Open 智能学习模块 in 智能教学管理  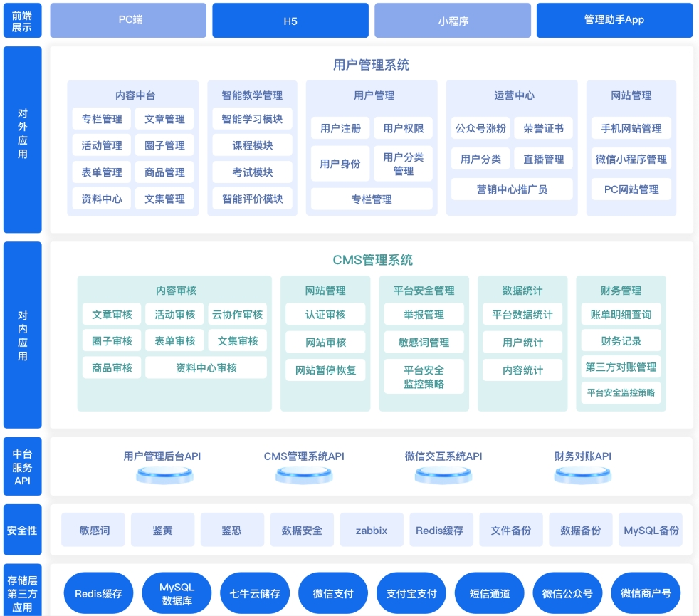pos(252,119)
